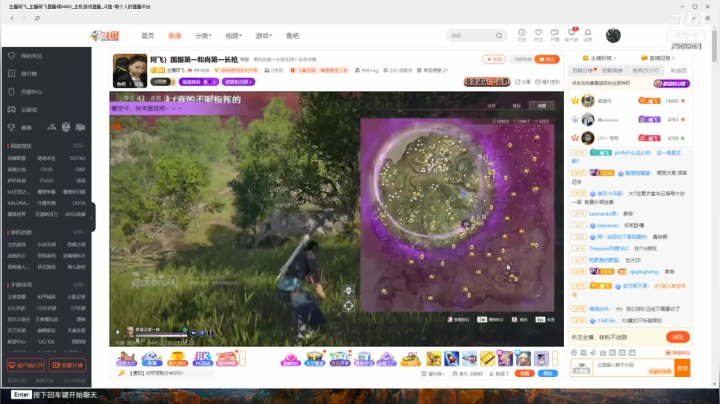Open APEX英雄 category link

point(75,214)
